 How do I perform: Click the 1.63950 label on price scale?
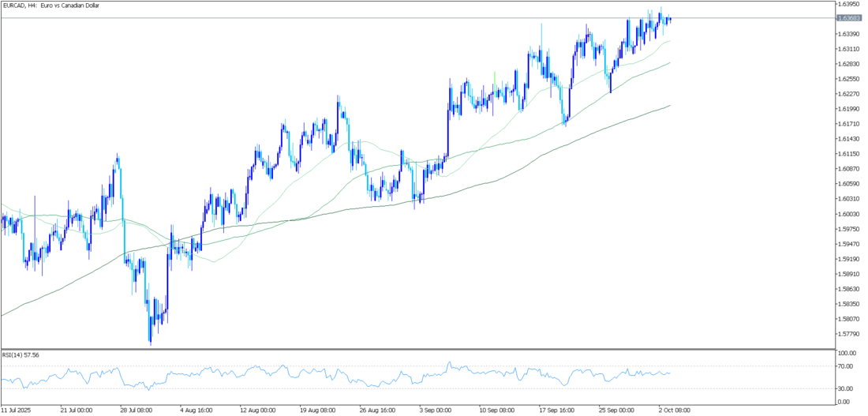[849, 4]
